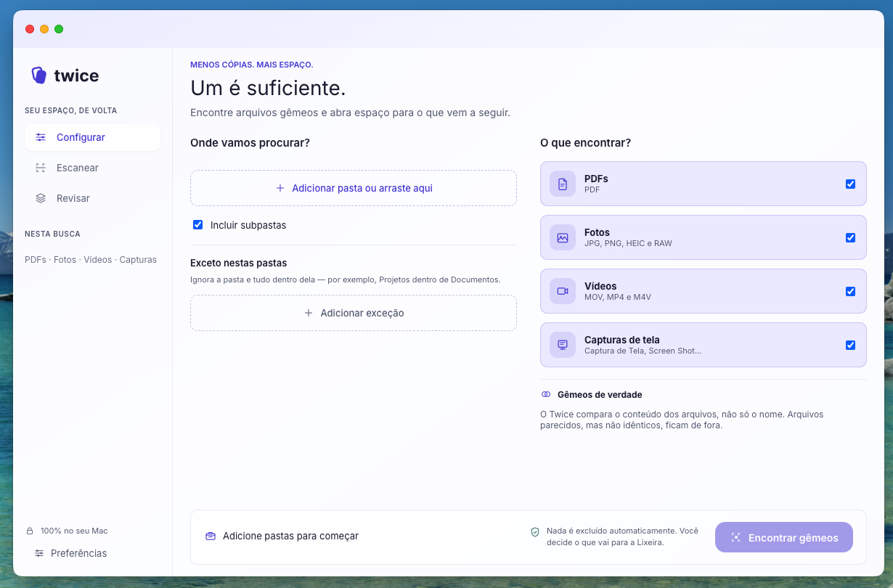Screen dimensions: 893x588
Task: Uncheck the Vídeos checkbox
Action: point(850,292)
